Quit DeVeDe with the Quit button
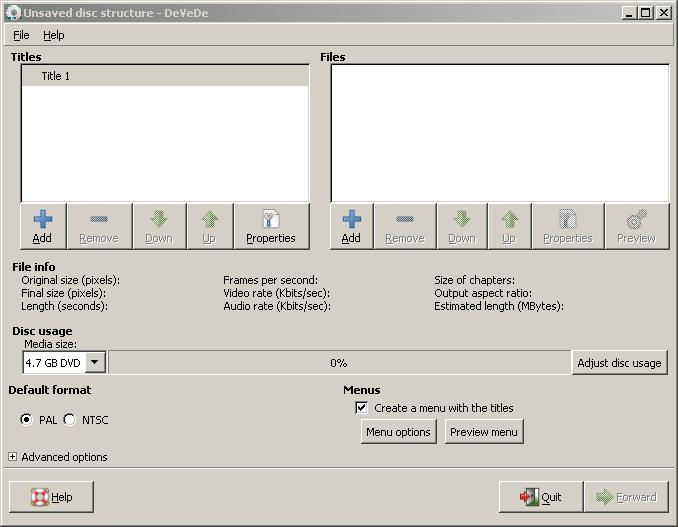The width and height of the screenshot is (678, 527). [541, 497]
